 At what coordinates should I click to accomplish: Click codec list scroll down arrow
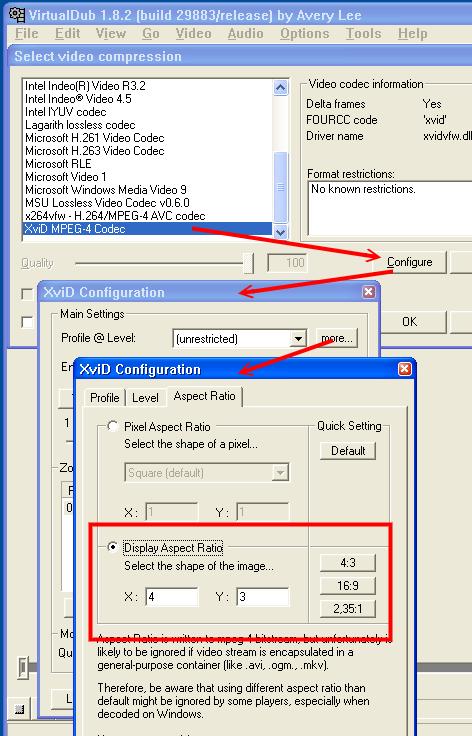click(281, 232)
